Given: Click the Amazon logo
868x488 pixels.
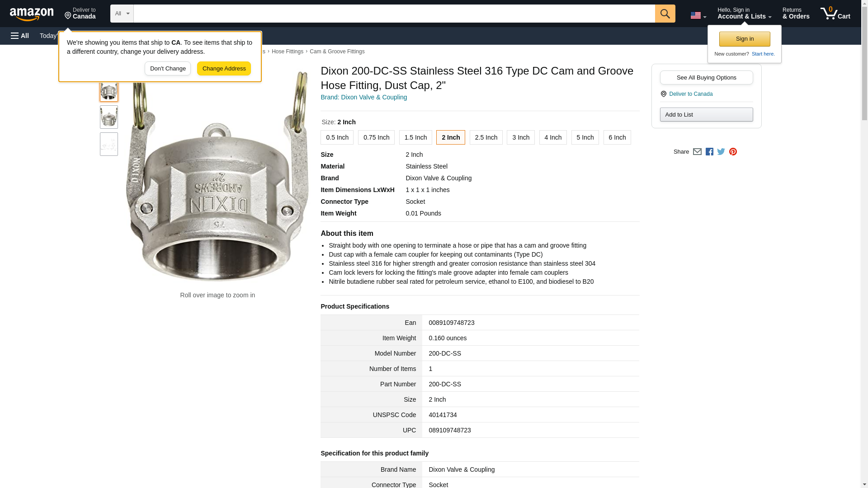Looking at the screenshot, I should click(32, 14).
